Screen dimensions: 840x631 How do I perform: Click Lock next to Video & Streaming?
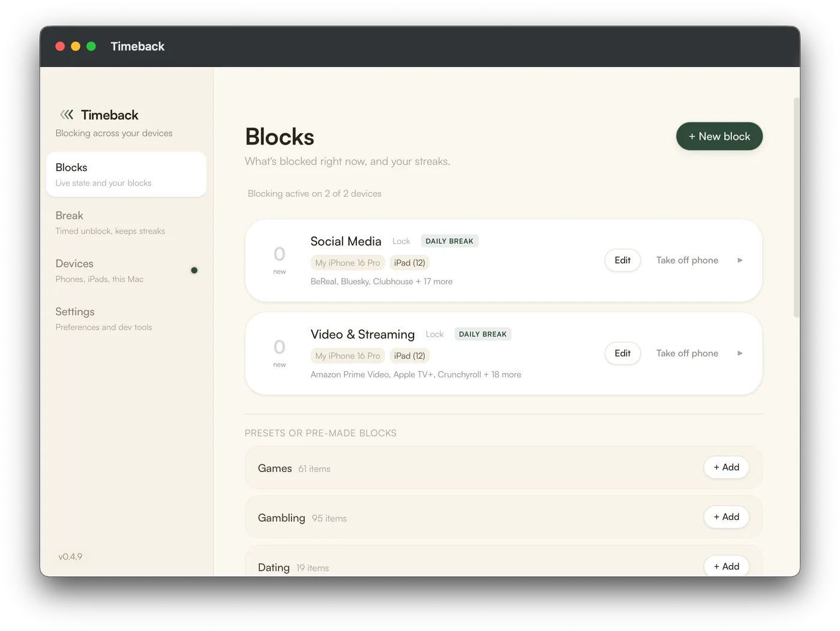pyautogui.click(x=434, y=334)
